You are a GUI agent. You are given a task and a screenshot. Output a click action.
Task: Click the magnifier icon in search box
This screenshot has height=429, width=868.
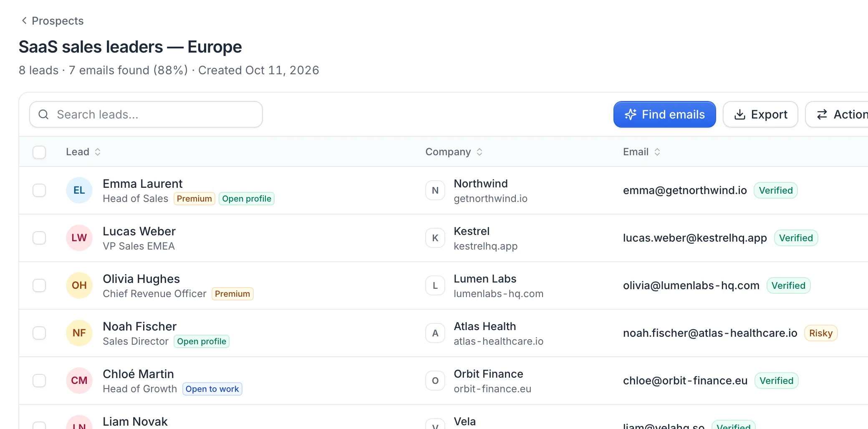pos(43,114)
